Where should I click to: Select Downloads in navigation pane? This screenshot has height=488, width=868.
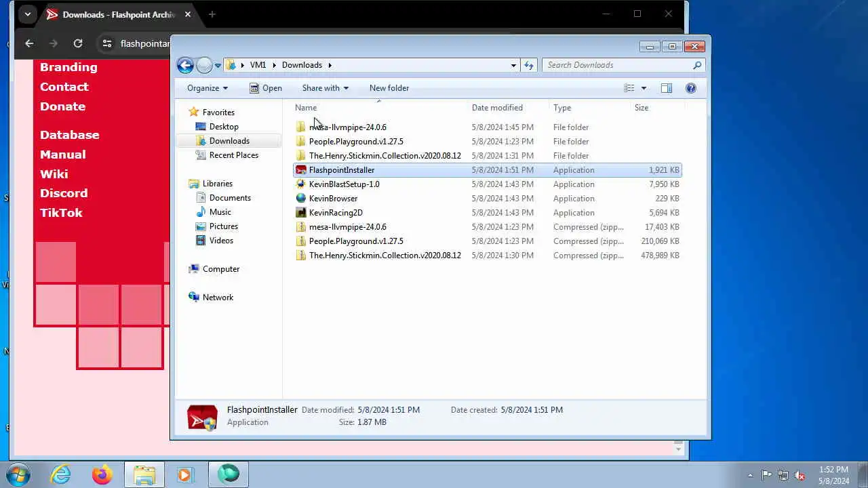[229, 141]
